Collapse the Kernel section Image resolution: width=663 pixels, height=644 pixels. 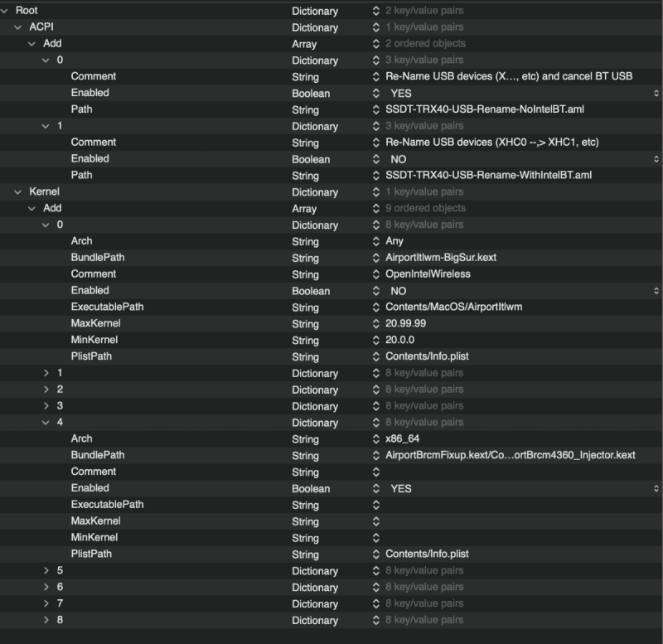tap(18, 191)
